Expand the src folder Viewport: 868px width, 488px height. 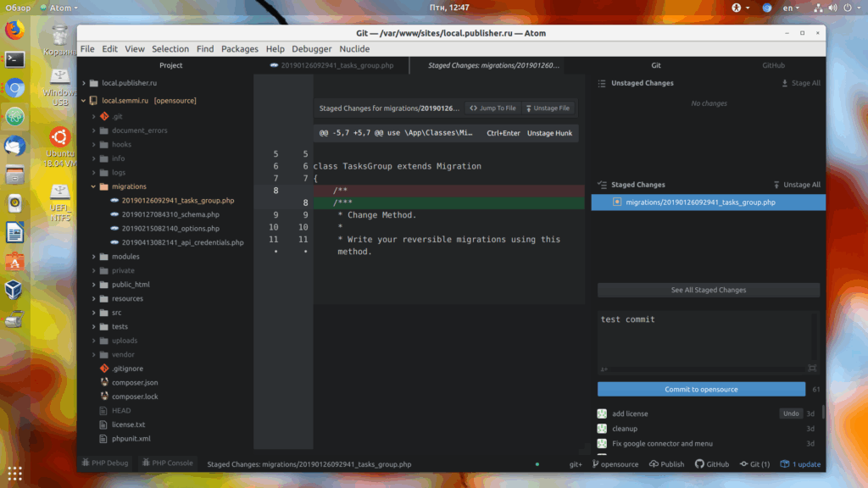click(94, 313)
